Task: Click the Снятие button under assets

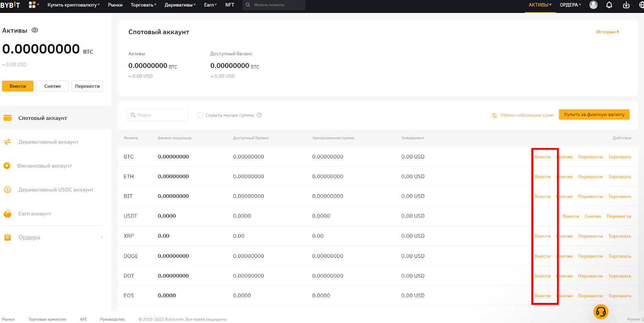Action: click(x=53, y=86)
